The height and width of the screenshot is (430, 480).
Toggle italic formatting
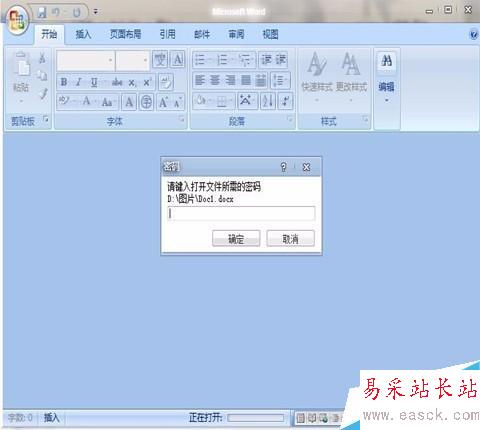(79, 82)
